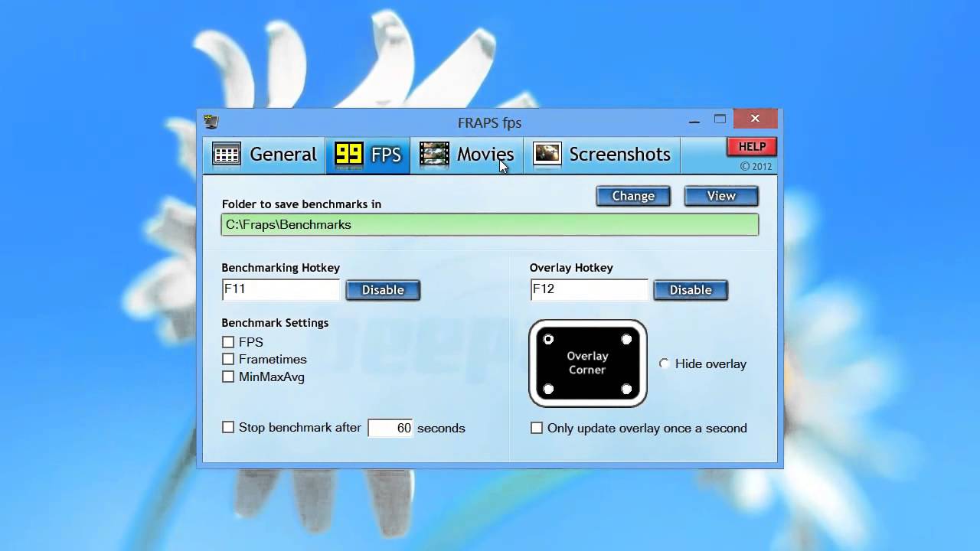Disable the Benchmarking Hotkey
The image size is (980, 551).
point(383,290)
